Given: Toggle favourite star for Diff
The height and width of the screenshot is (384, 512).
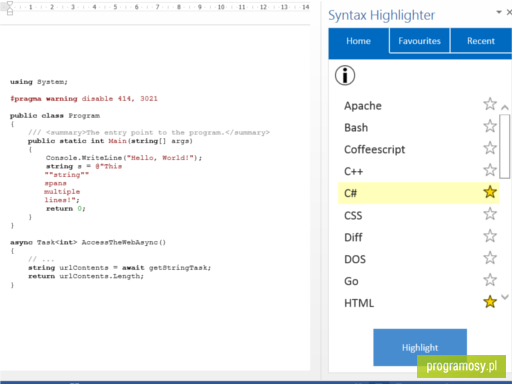Looking at the screenshot, I should tap(490, 236).
